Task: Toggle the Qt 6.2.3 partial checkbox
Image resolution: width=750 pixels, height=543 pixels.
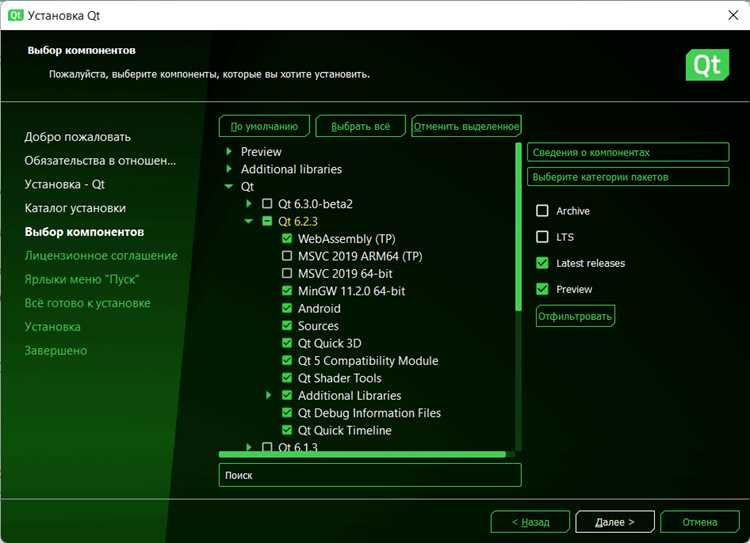Action: [267, 221]
